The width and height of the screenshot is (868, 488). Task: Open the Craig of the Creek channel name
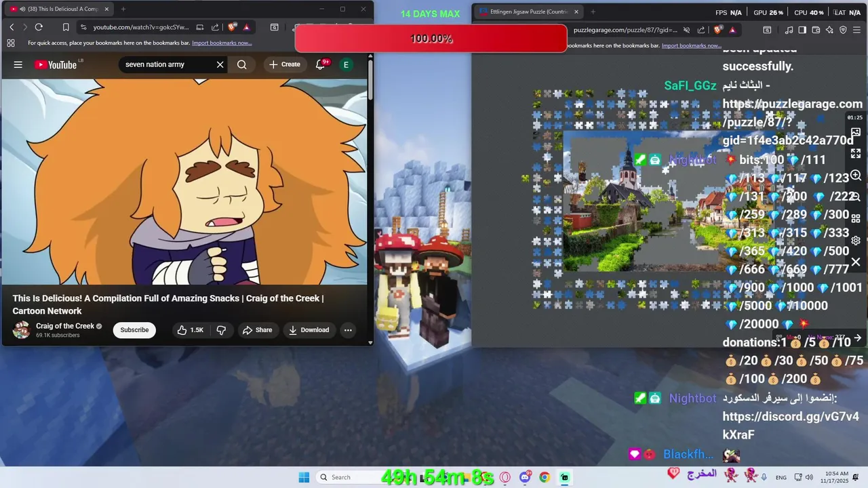click(x=64, y=326)
